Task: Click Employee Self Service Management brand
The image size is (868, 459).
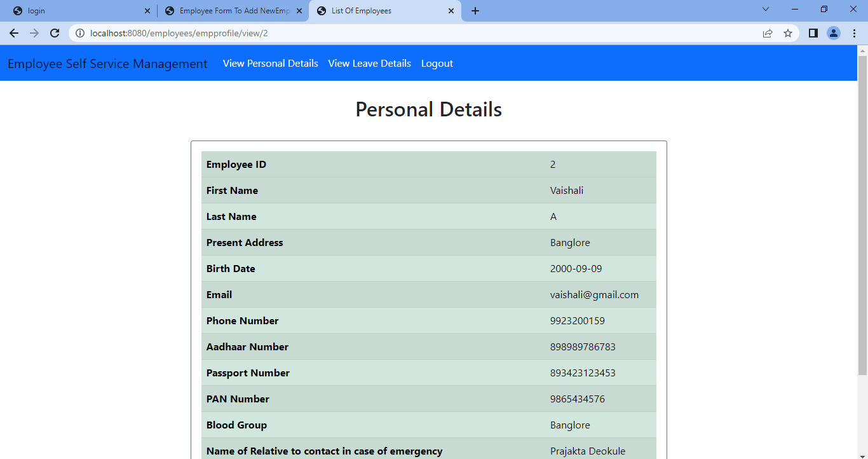Action: click(107, 64)
